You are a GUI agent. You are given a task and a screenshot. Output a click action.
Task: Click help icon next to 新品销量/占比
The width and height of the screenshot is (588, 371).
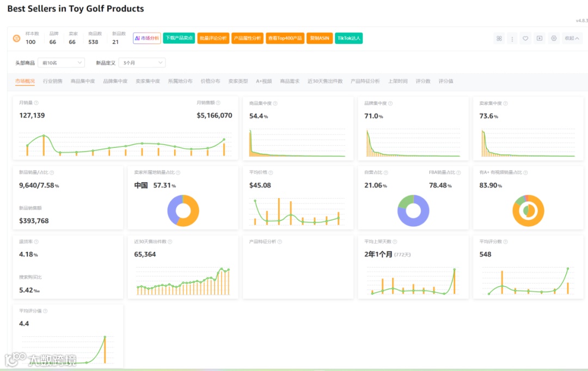(x=52, y=173)
